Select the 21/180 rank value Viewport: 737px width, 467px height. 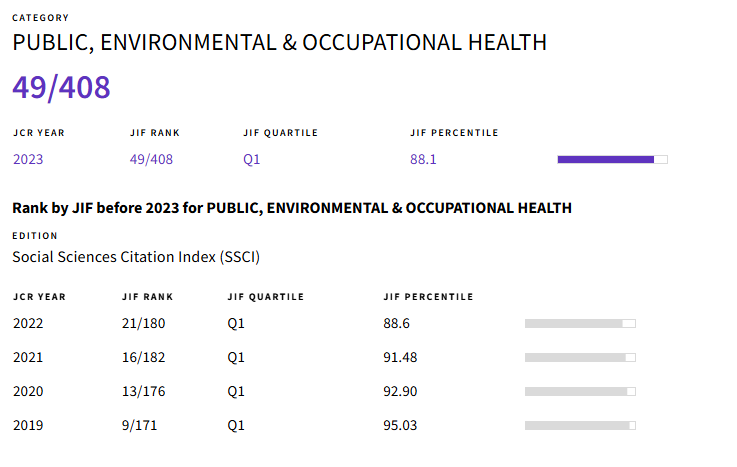coord(143,323)
